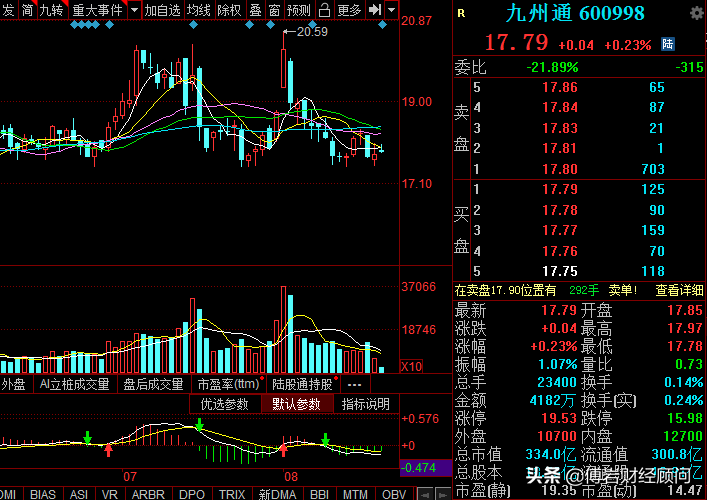Switch to 陆股通持股 tab
The height and width of the screenshot is (500, 707).
[302, 385]
